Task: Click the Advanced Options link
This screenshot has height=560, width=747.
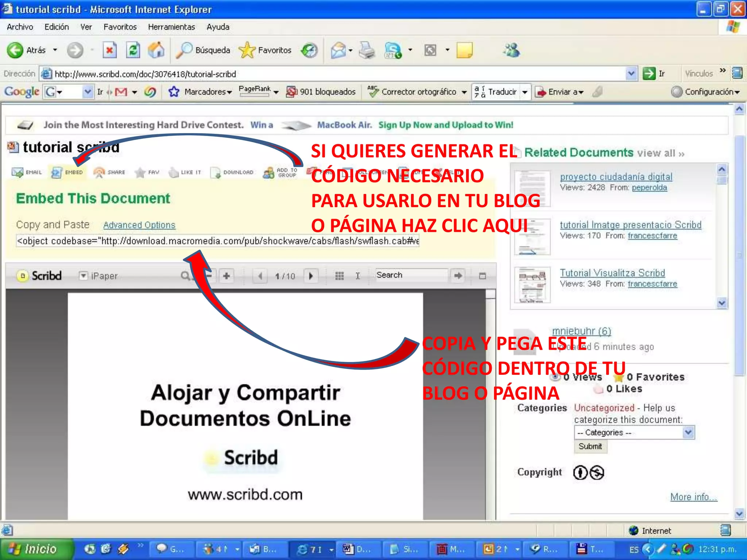Action: [x=139, y=225]
